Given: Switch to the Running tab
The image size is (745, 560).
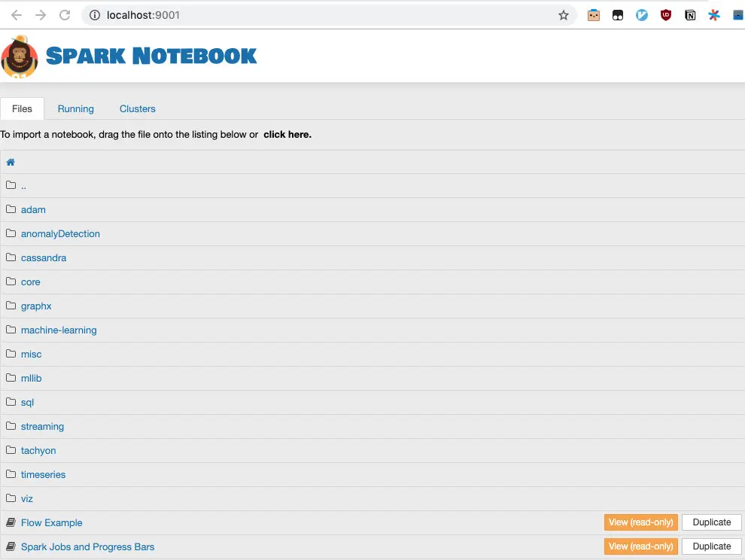Looking at the screenshot, I should pos(75,109).
